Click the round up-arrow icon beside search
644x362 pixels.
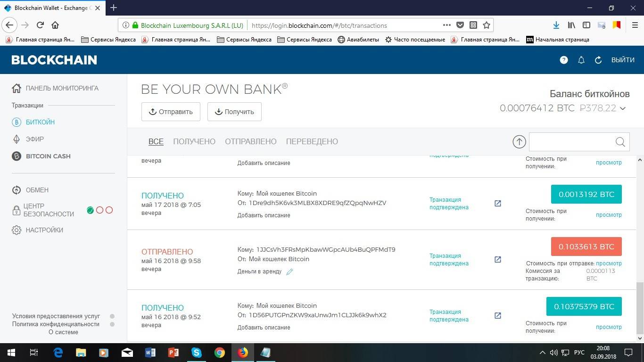[x=519, y=141]
